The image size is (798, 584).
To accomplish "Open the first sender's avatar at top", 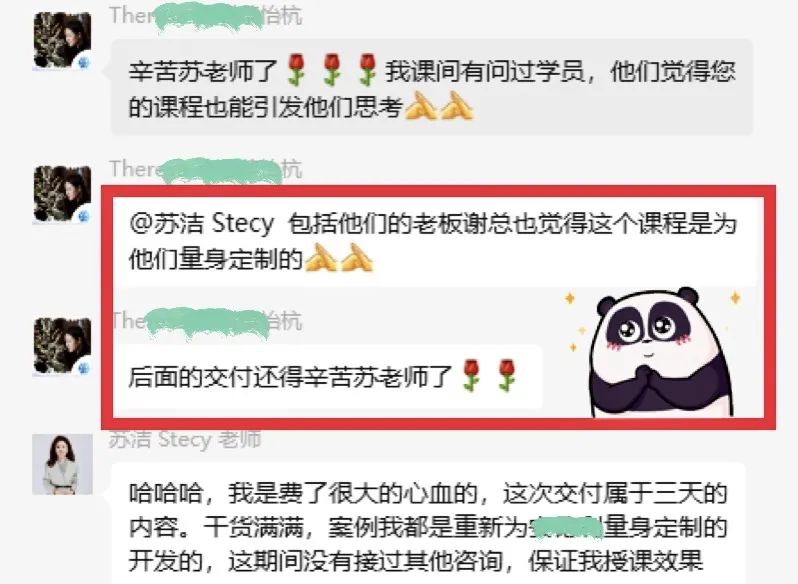I will click(63, 41).
